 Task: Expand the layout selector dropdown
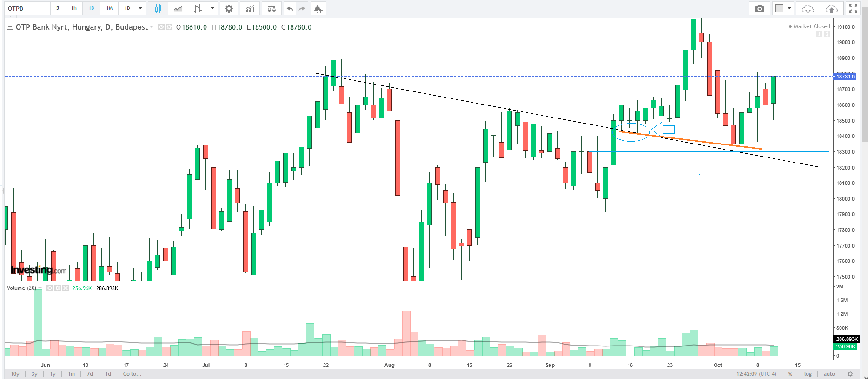coord(789,8)
